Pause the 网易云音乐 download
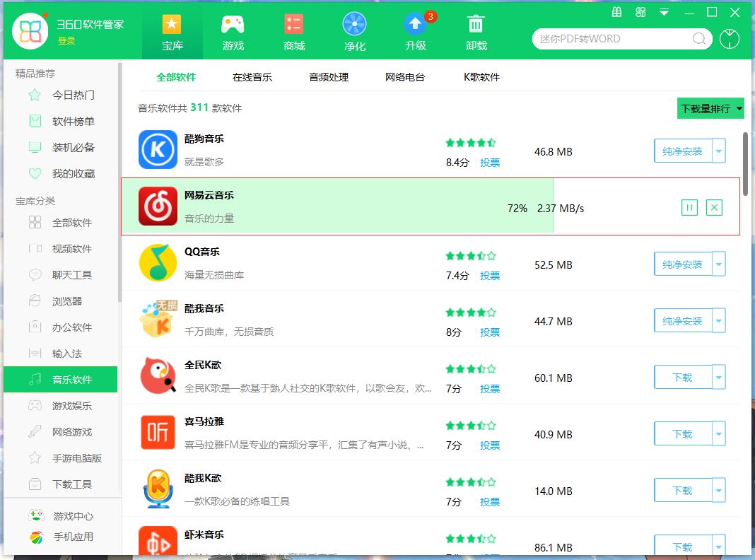This screenshot has width=755, height=560. [689, 207]
